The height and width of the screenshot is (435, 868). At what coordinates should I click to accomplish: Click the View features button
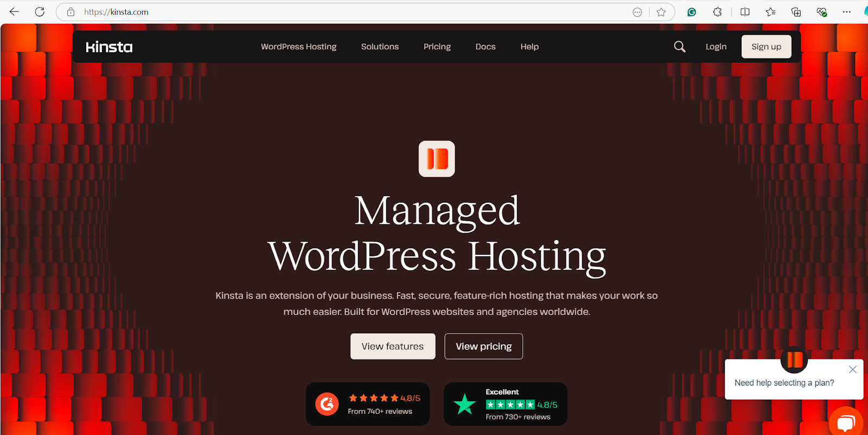tap(393, 346)
